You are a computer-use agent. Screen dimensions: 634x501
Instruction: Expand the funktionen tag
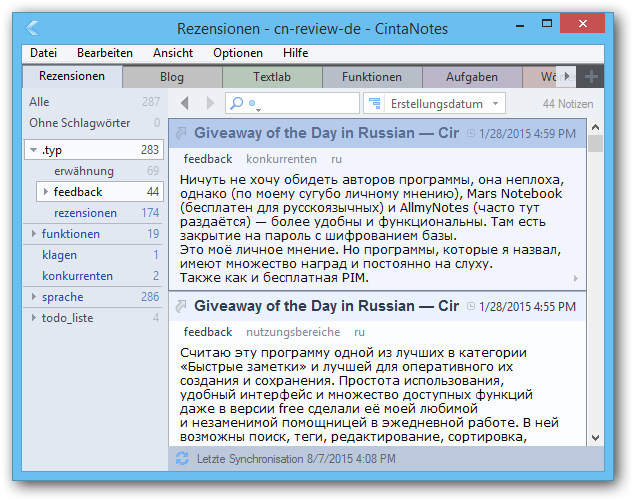click(x=34, y=234)
